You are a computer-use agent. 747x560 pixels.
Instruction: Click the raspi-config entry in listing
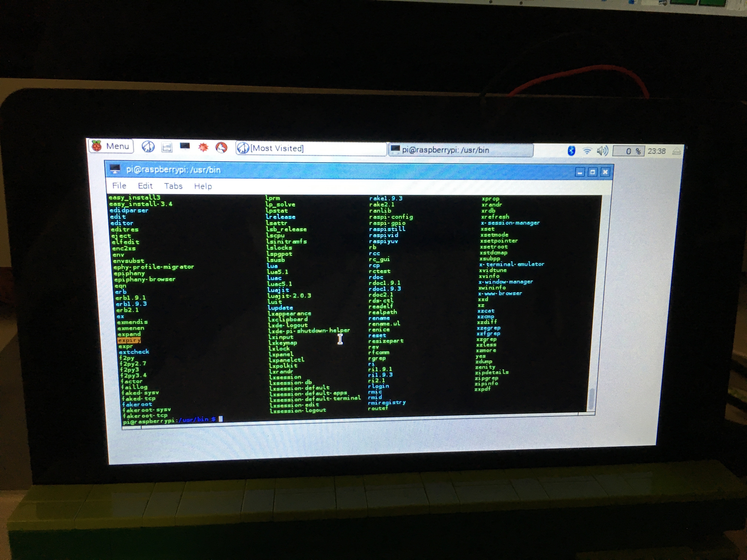coord(391,217)
